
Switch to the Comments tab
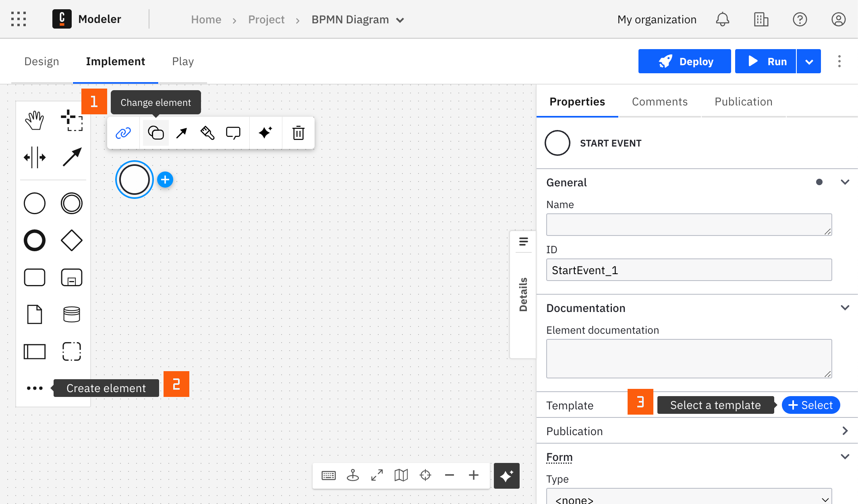[659, 101]
